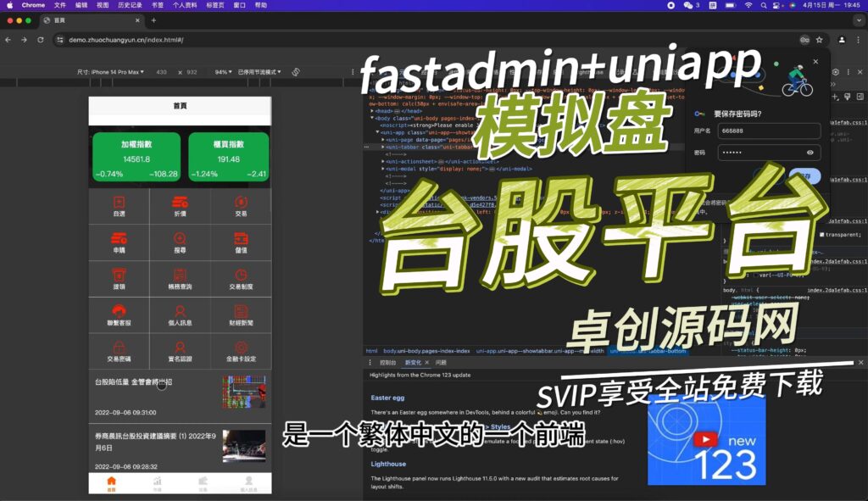
Task: Click the rotate device icon in toolbar
Action: [x=296, y=72]
